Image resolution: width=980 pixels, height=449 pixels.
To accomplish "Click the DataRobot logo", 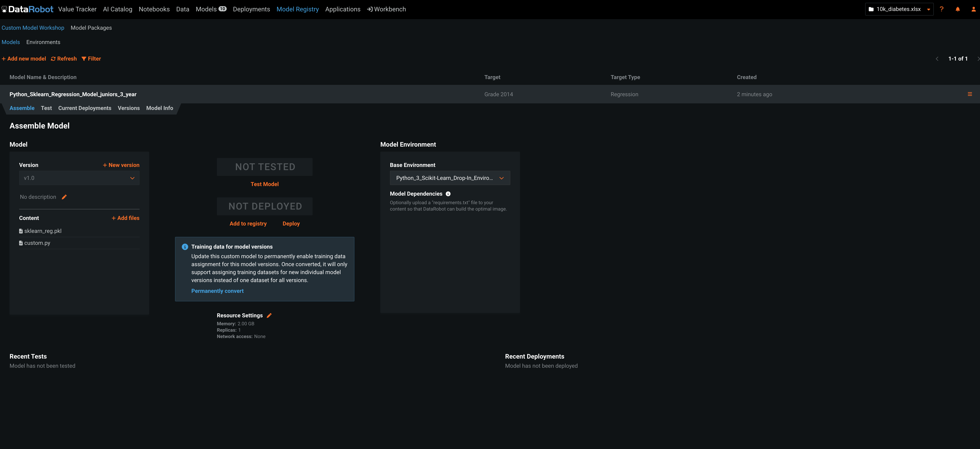I will (27, 9).
